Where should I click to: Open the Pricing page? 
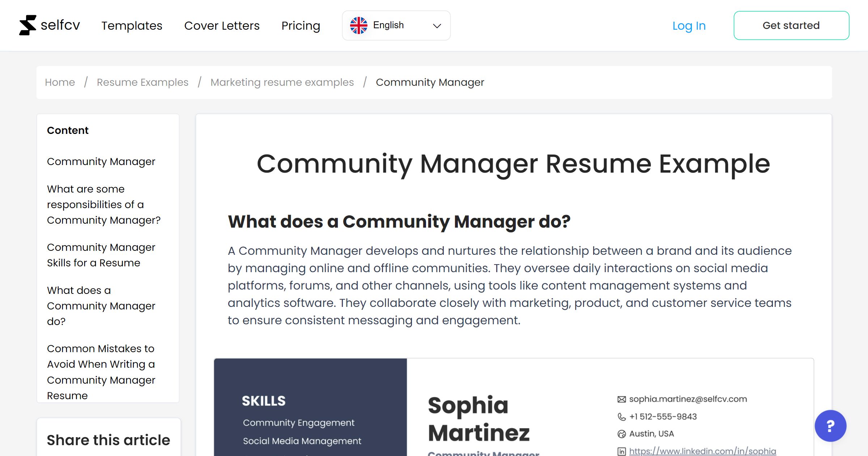(301, 25)
